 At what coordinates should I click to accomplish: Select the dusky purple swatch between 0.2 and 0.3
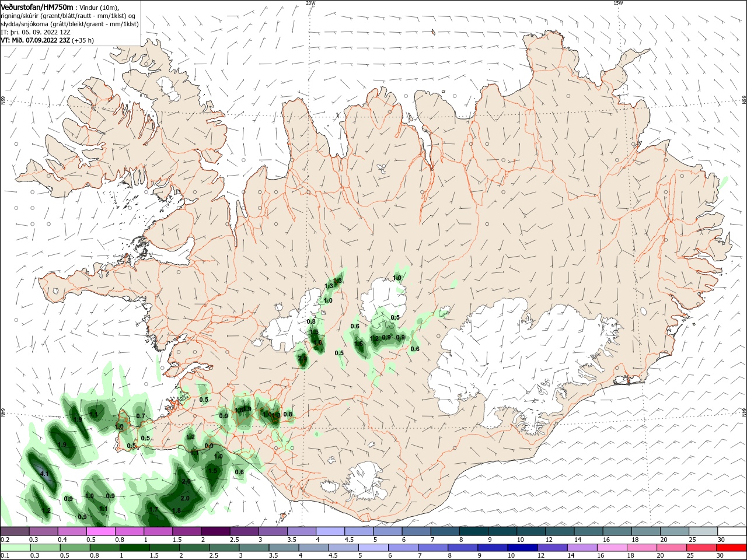(15, 531)
